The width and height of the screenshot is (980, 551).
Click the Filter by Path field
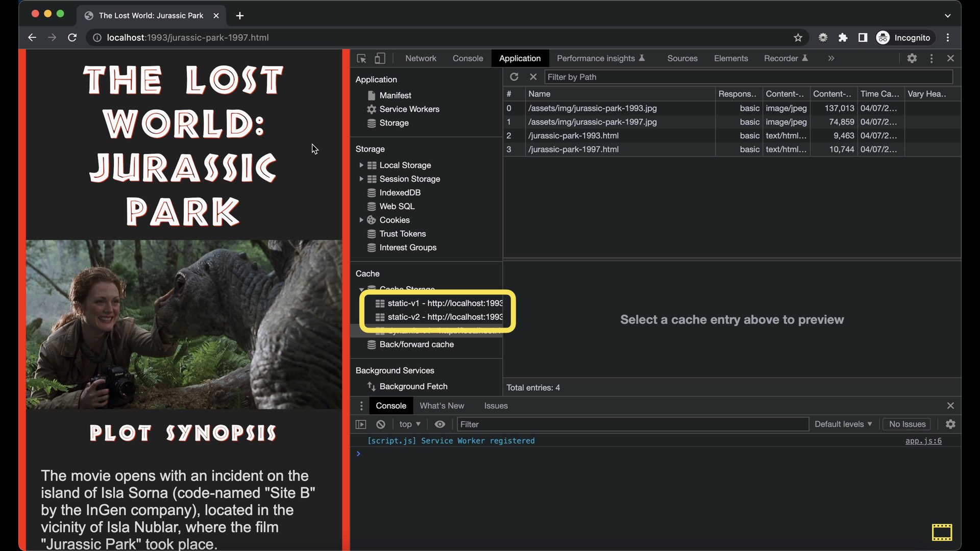pyautogui.click(x=748, y=77)
